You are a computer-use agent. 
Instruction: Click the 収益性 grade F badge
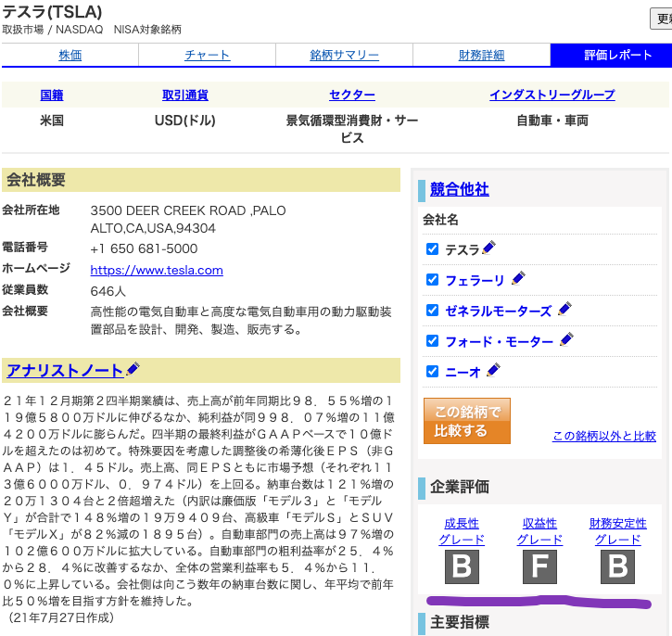539,566
